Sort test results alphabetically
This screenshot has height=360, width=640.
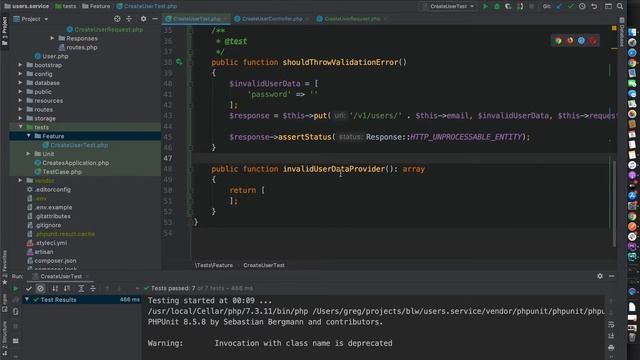coord(55,289)
